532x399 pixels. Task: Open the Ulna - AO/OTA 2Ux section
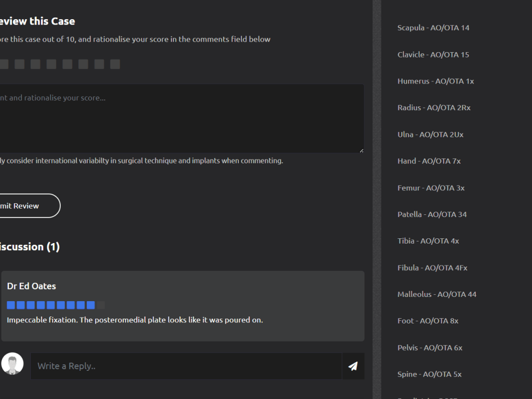tap(430, 134)
